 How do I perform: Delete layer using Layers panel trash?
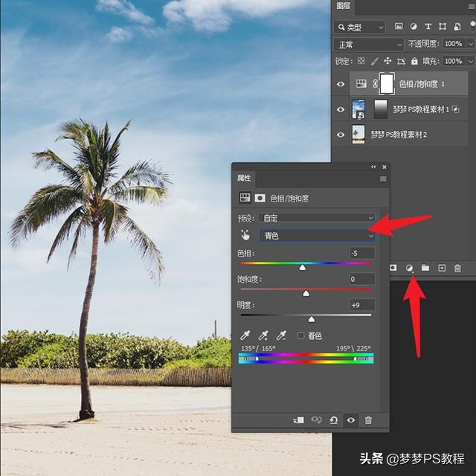[457, 268]
